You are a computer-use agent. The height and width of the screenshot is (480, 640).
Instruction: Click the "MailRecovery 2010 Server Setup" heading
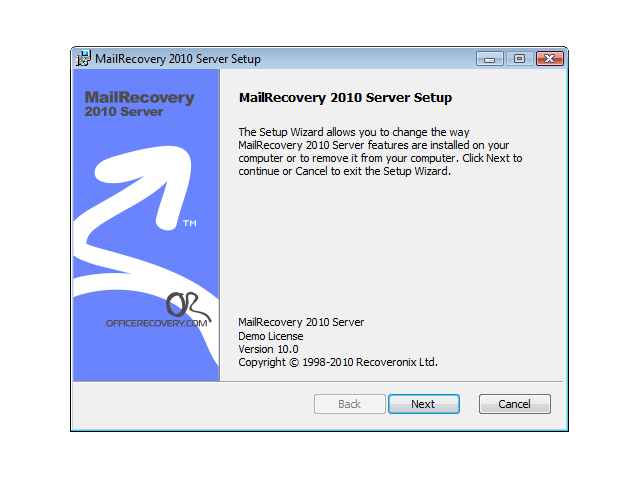pos(345,98)
